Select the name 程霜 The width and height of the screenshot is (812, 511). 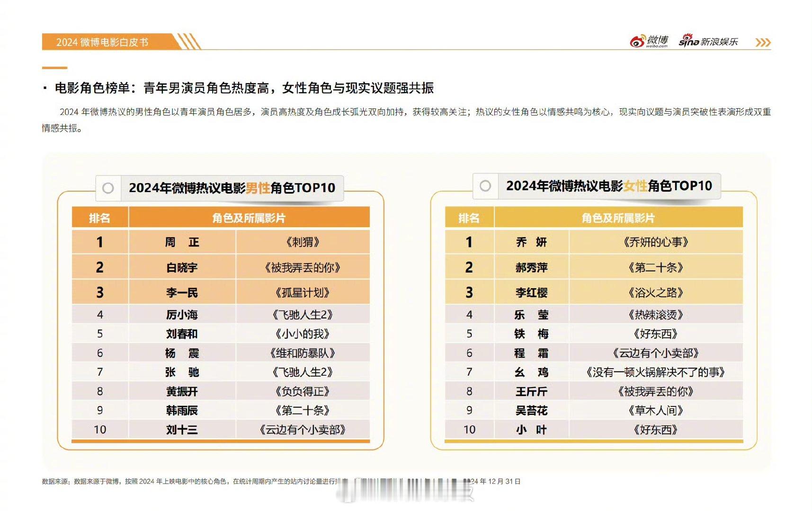coord(531,353)
